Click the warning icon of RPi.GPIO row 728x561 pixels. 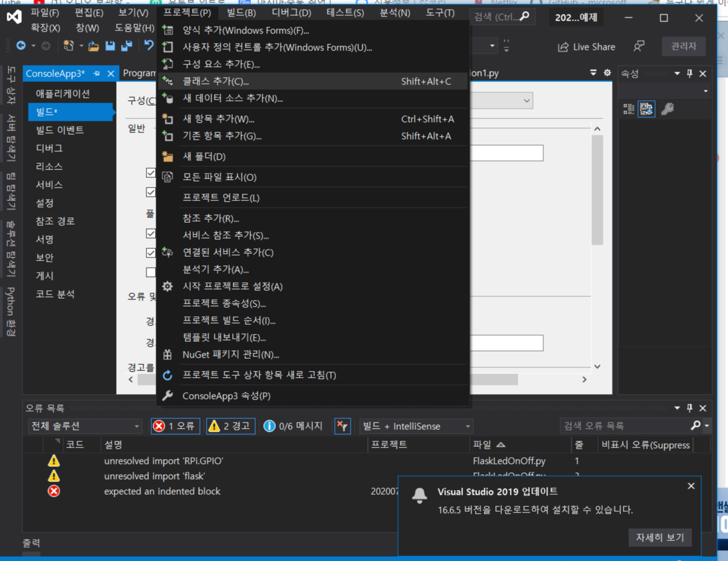[x=54, y=461]
